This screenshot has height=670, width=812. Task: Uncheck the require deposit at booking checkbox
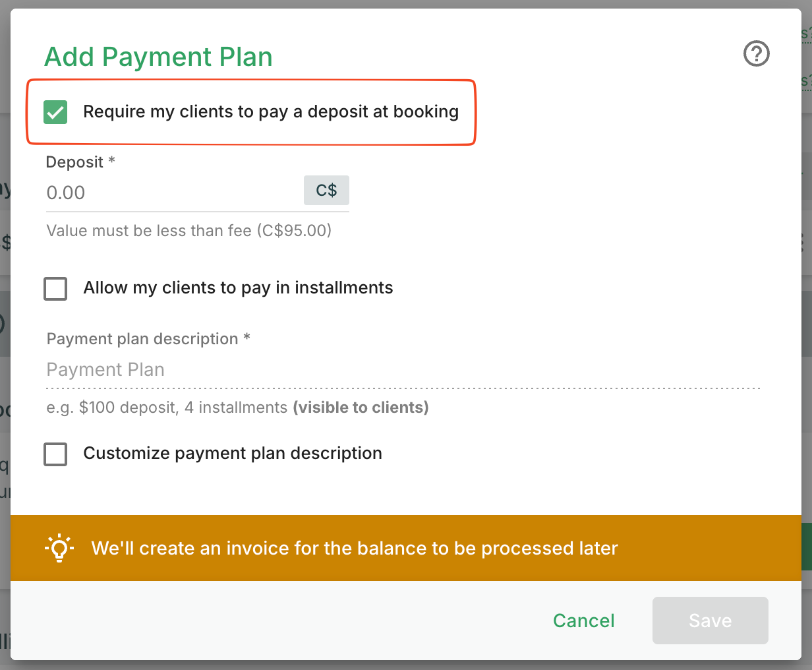click(55, 112)
